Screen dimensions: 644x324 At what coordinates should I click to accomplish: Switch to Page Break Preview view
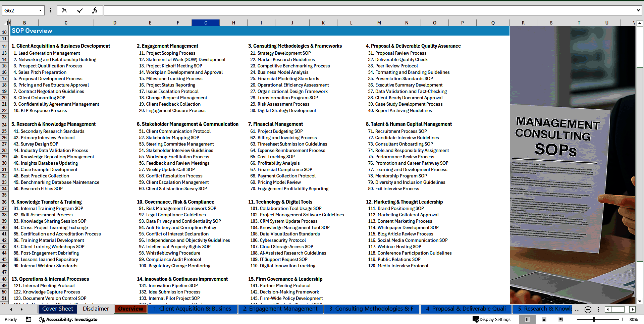pyautogui.click(x=560, y=319)
